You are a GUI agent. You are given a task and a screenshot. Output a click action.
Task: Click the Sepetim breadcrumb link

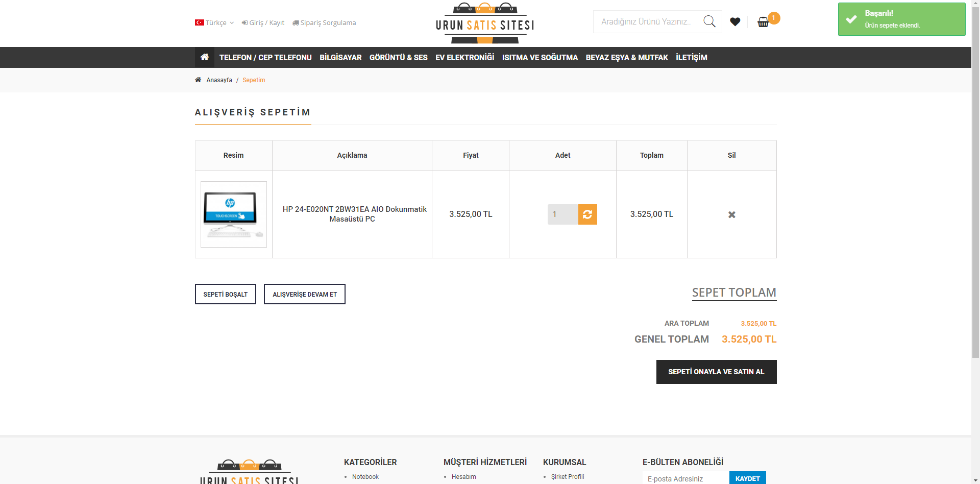pos(254,80)
